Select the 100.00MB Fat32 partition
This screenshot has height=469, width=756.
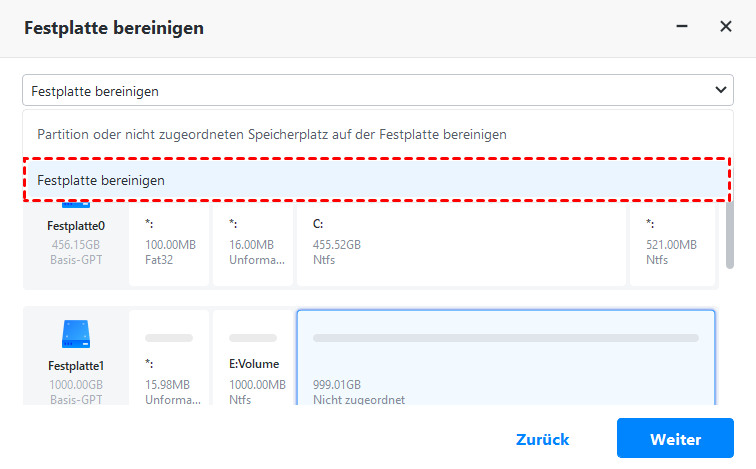tap(169, 243)
